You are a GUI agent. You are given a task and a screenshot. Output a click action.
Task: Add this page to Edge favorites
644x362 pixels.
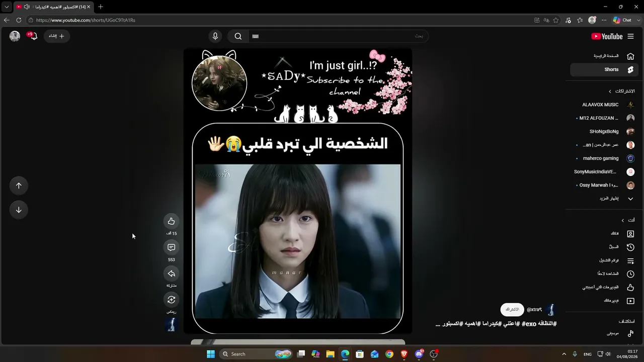pos(556,20)
